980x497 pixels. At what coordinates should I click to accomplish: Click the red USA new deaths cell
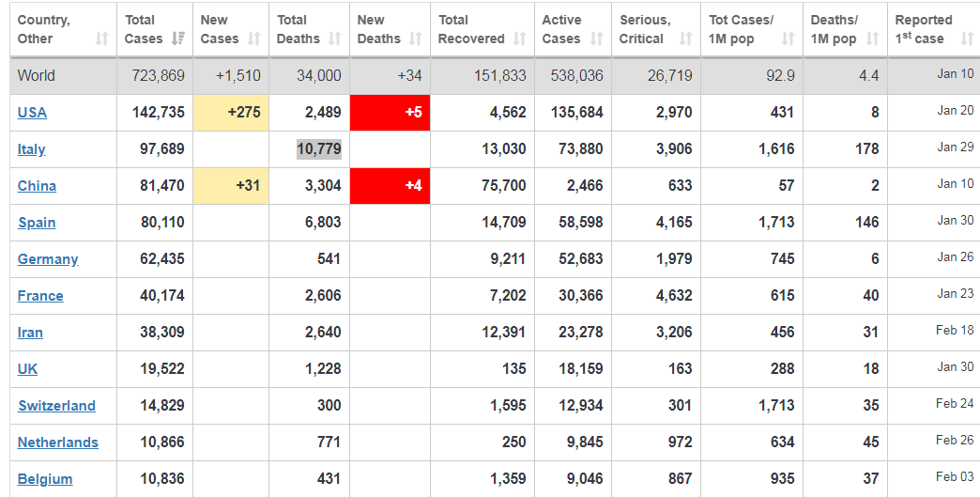click(390, 113)
